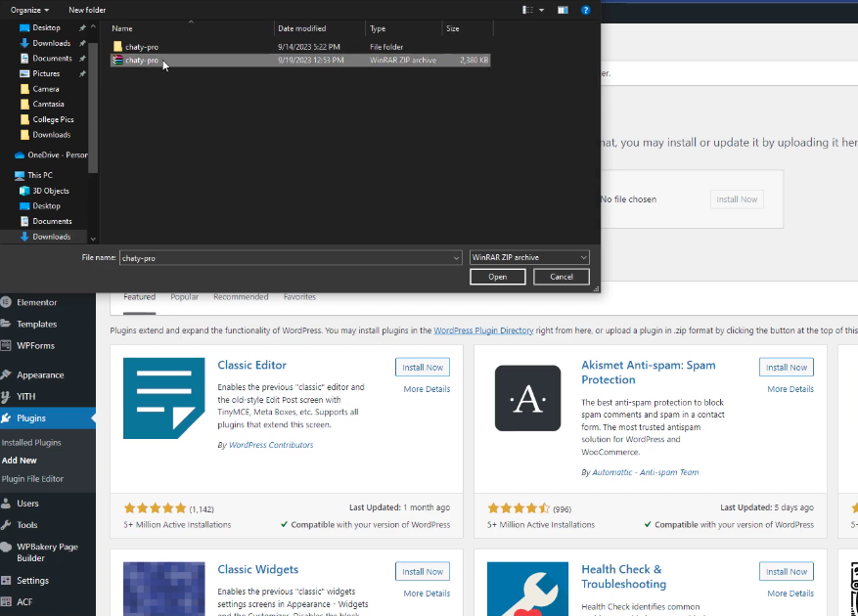This screenshot has height=616, width=858.
Task: Open the chaty-pro folder
Action: 142,46
